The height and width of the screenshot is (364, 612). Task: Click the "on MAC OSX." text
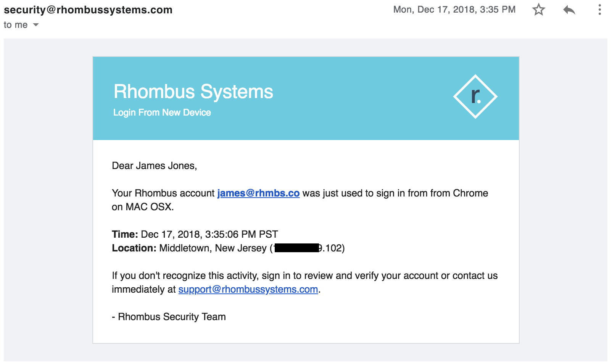click(x=143, y=207)
